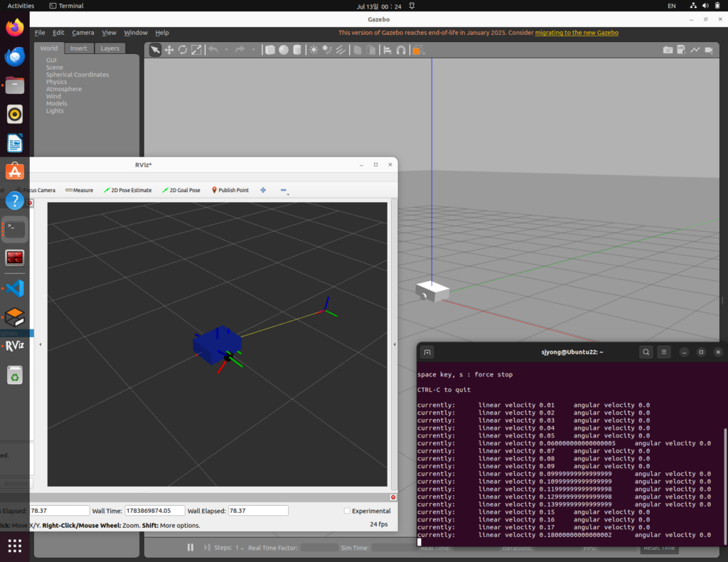
Task: Click the Undo arrow in Gazebo toolbar
Action: tap(213, 50)
